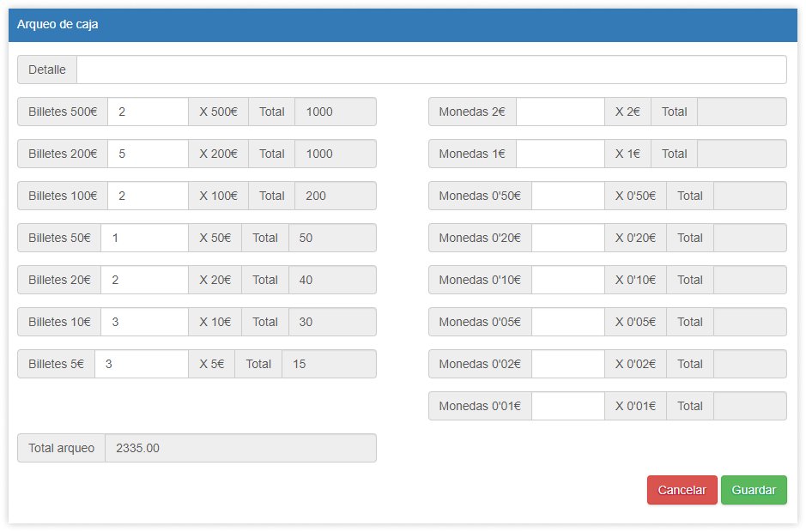
Task: Edit the Monedas 0'05€ quantity input
Action: pos(567,322)
